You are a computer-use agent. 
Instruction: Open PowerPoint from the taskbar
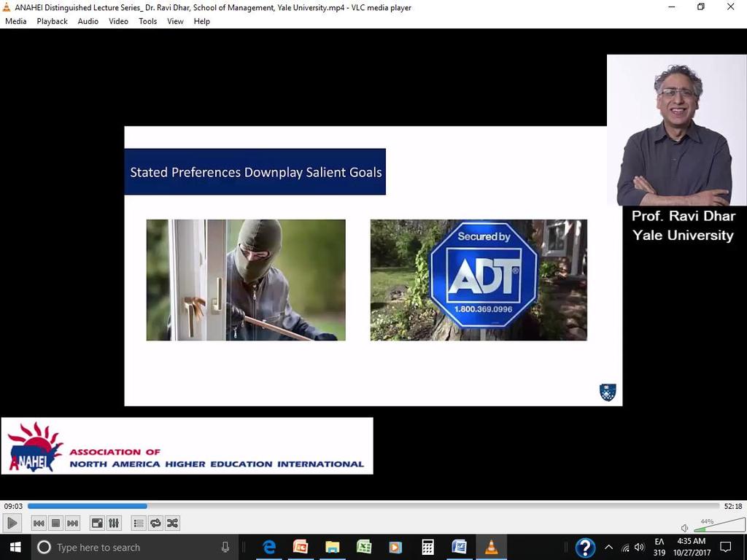[301, 547]
